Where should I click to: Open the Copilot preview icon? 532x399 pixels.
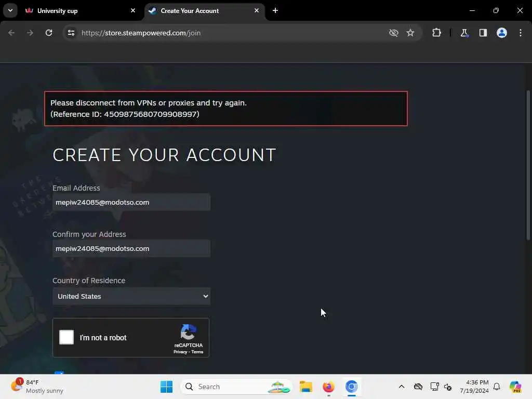pyautogui.click(x=515, y=387)
